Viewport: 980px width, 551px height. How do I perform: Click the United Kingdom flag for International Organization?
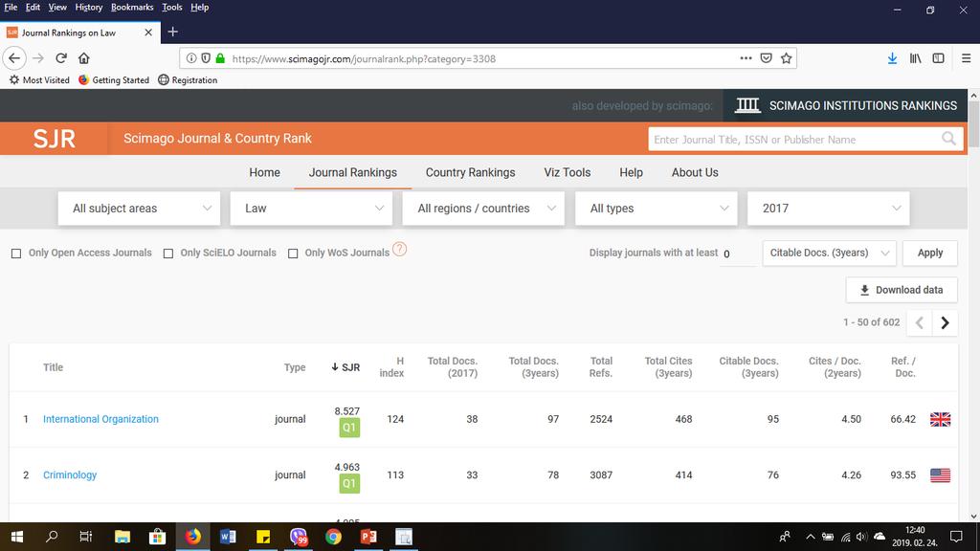tap(940, 419)
